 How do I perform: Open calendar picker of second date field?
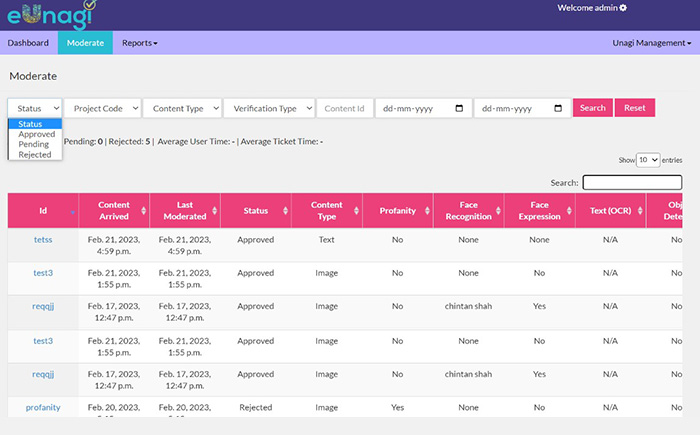558,108
